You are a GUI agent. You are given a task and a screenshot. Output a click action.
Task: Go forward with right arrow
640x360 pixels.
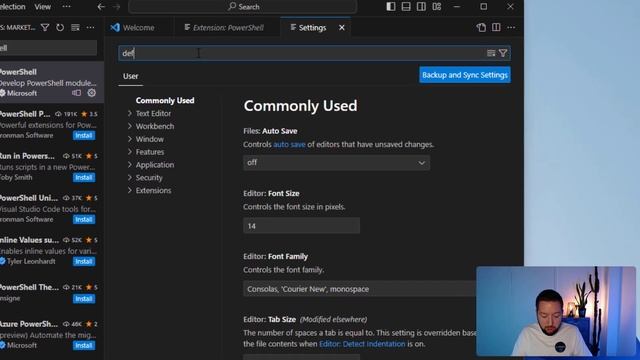point(116,7)
